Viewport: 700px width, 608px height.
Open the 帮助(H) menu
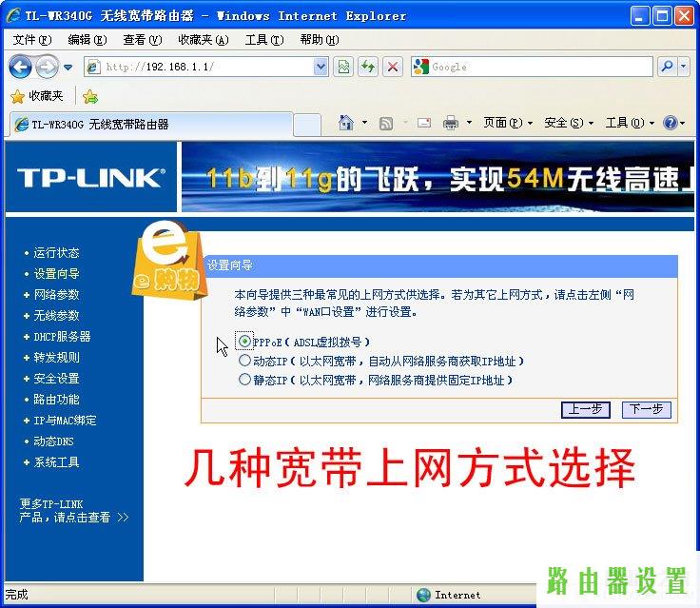pyautogui.click(x=320, y=40)
